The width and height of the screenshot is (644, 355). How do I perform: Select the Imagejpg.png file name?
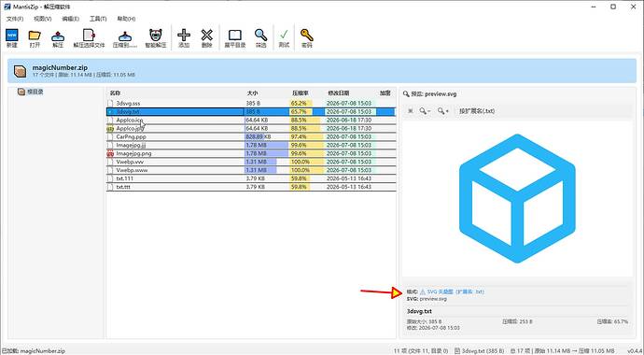tap(133, 153)
